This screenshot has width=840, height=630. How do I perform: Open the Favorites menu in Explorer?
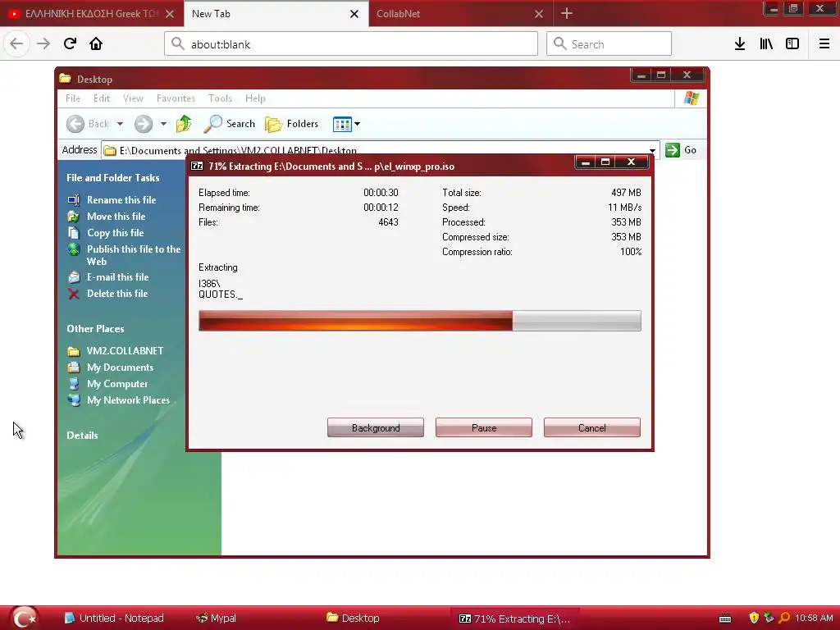176,98
